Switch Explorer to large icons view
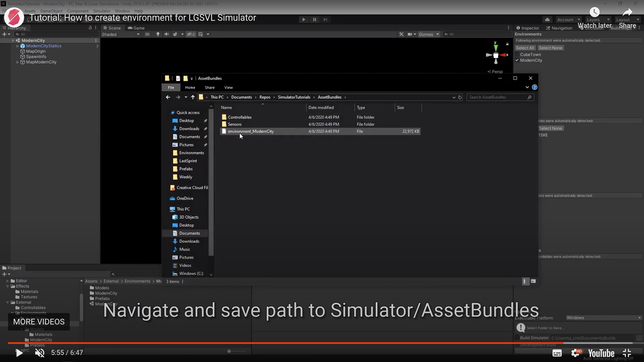Screen dimensions: 644x362 pos(533,282)
